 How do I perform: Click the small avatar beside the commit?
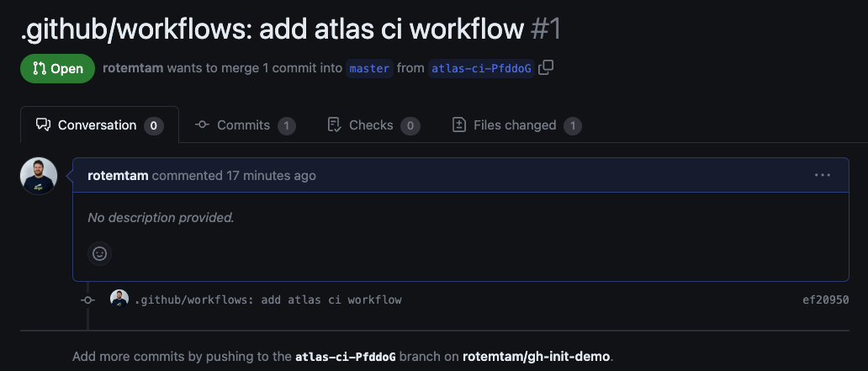[119, 299]
